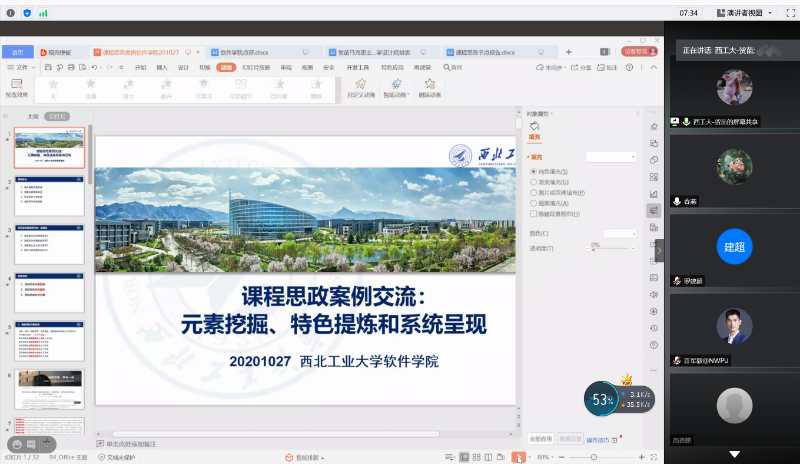Open the 填充 fill preset dropdown
This screenshot has height=464, width=800.
(611, 157)
